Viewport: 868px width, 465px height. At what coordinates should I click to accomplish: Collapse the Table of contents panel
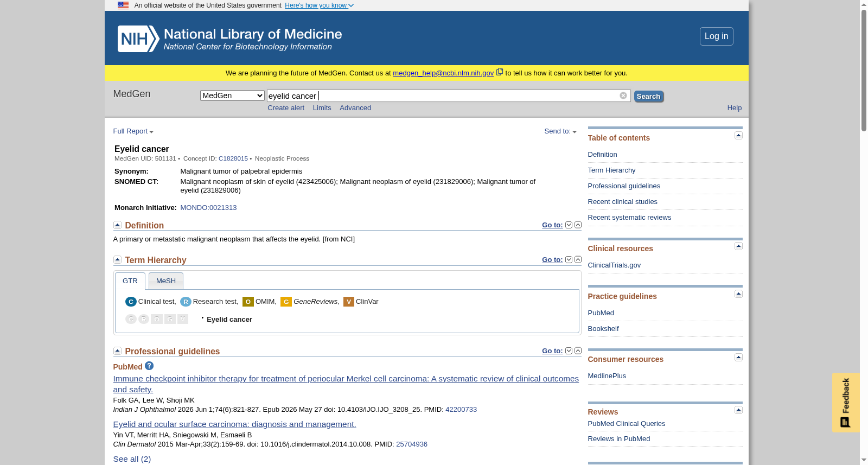738,135
